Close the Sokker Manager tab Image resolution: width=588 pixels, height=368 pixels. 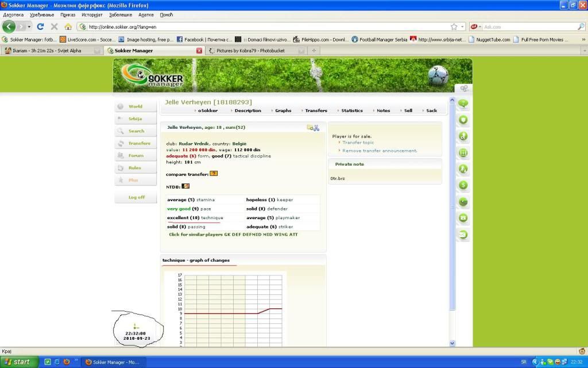(x=199, y=51)
